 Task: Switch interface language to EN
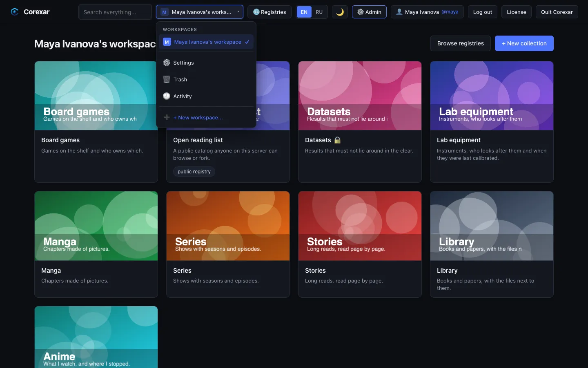click(304, 12)
